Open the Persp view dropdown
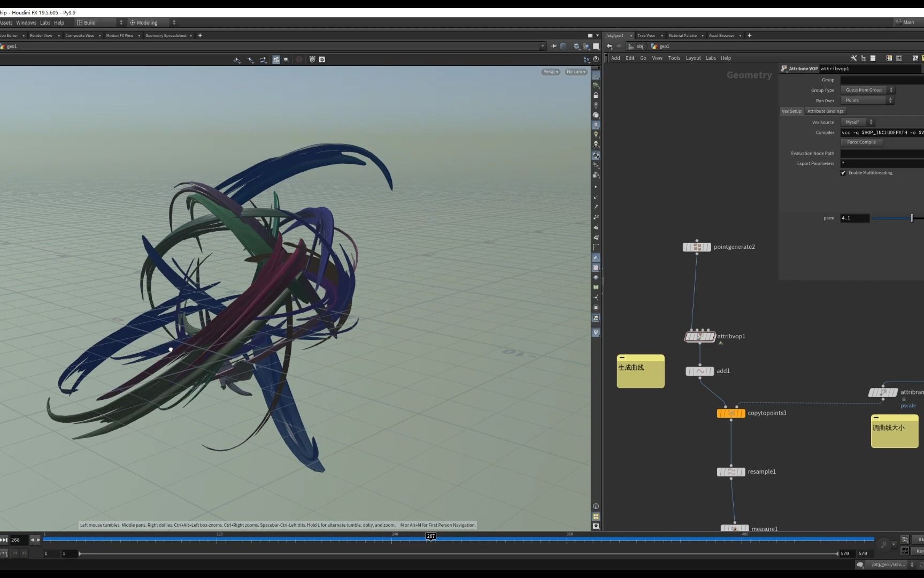 coord(551,72)
